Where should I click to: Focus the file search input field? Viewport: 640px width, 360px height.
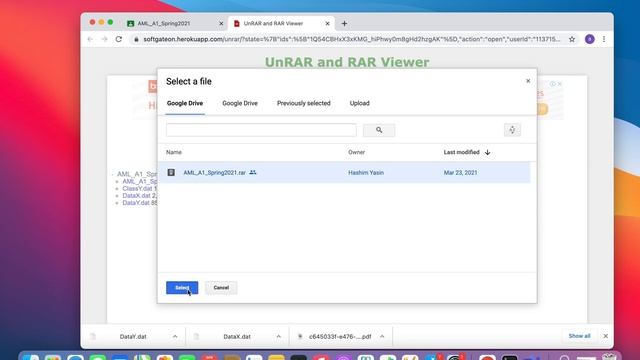tap(261, 130)
